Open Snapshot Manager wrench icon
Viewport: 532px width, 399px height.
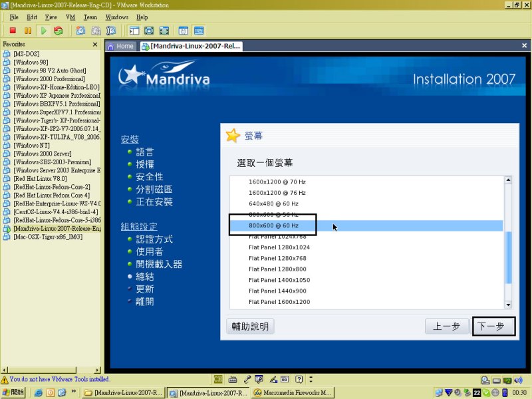111,31
